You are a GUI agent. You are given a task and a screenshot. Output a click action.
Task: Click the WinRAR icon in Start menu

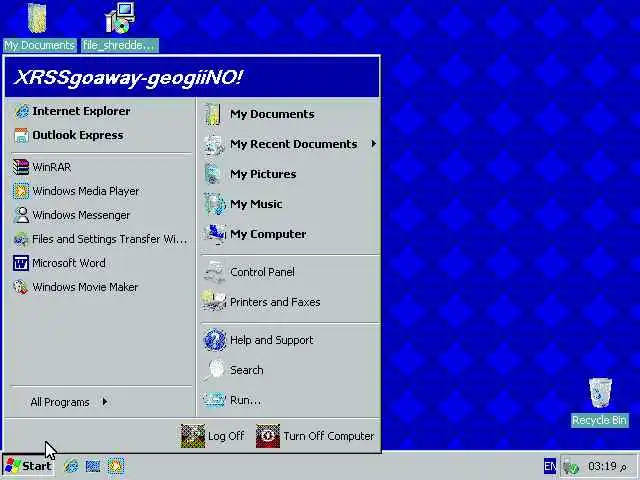click(x=21, y=167)
